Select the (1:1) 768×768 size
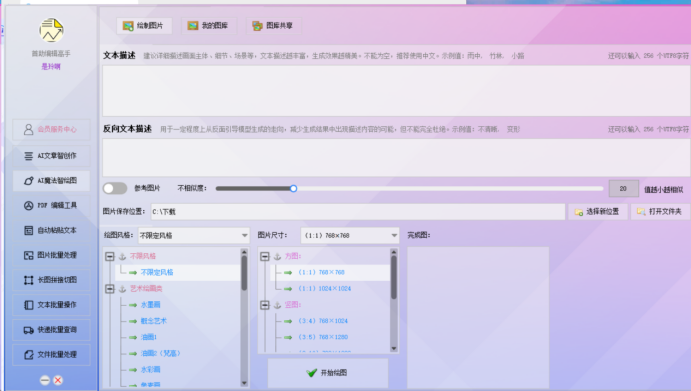 coord(321,272)
